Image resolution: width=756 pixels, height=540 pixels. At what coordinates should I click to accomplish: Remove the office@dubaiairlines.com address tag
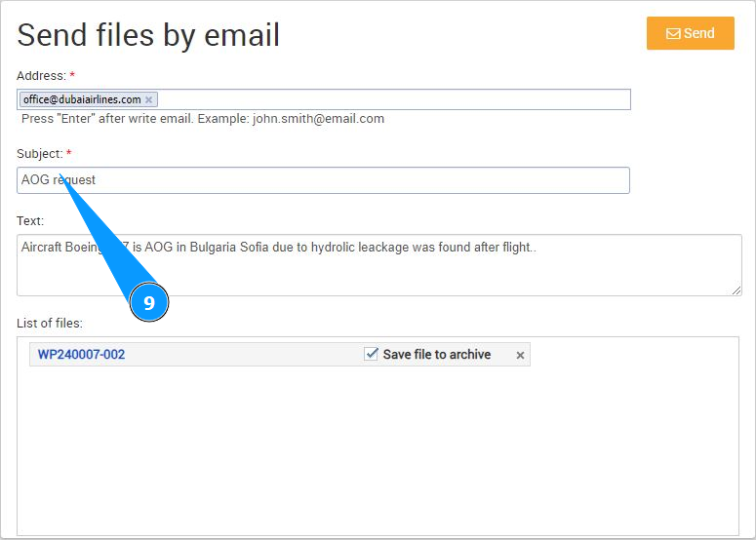pos(148,99)
